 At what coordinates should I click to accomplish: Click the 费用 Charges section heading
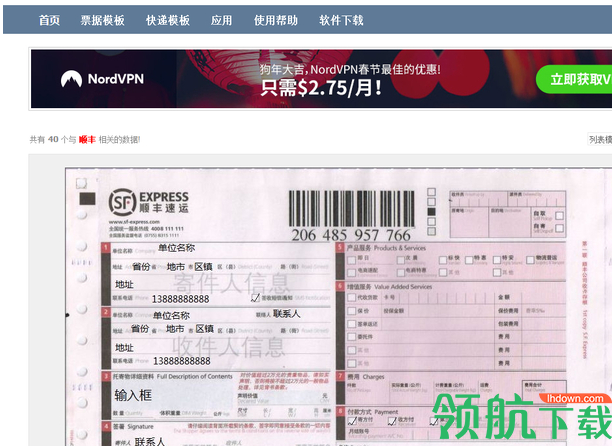point(366,377)
